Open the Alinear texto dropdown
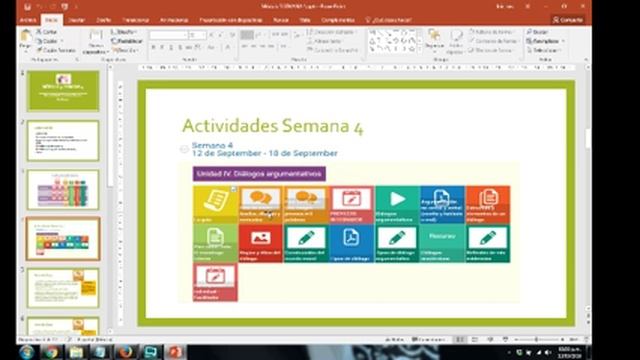The width and height of the screenshot is (640, 360). click(325, 41)
